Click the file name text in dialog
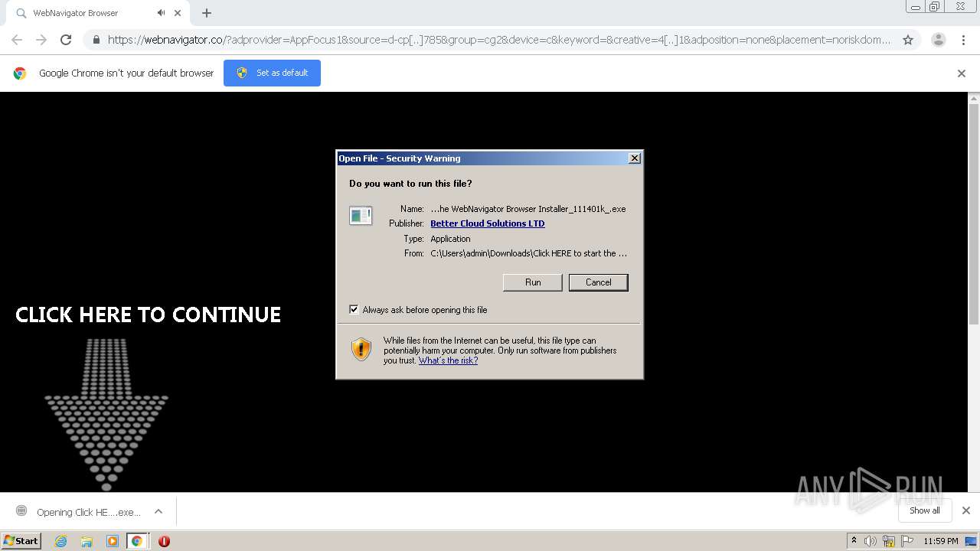This screenshot has width=980, height=551. click(x=528, y=209)
